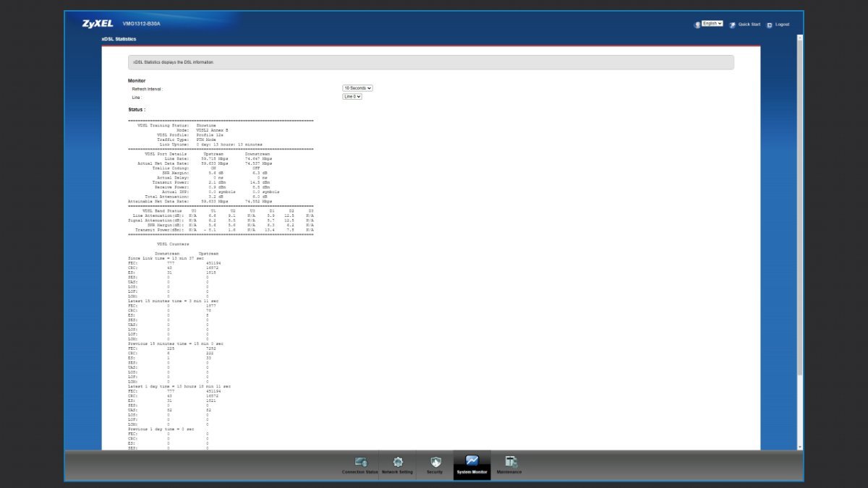Click the scrollbar down arrow
The height and width of the screenshot is (488, 868).
click(800, 448)
